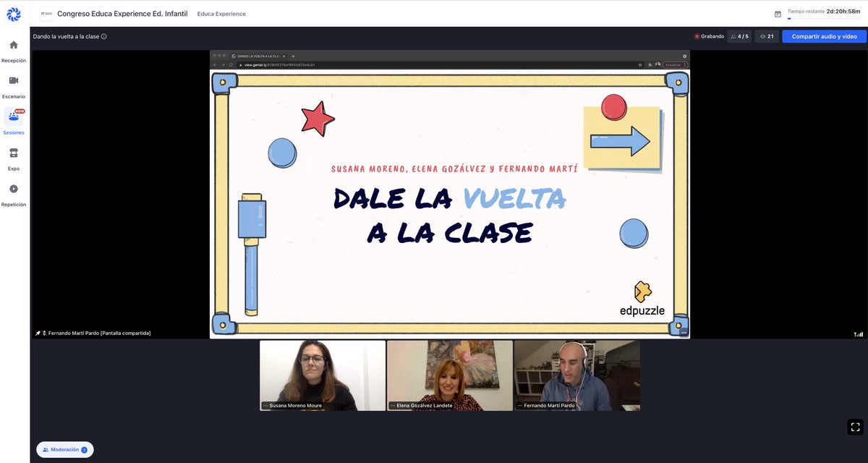This screenshot has width=868, height=463.
Task: Select Elena Gozálvez Landete video thumbnail
Action: 450,375
